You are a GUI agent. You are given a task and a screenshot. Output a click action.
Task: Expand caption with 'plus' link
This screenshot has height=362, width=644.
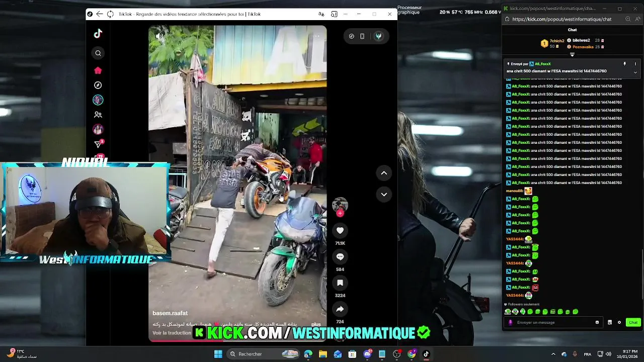[316, 325]
